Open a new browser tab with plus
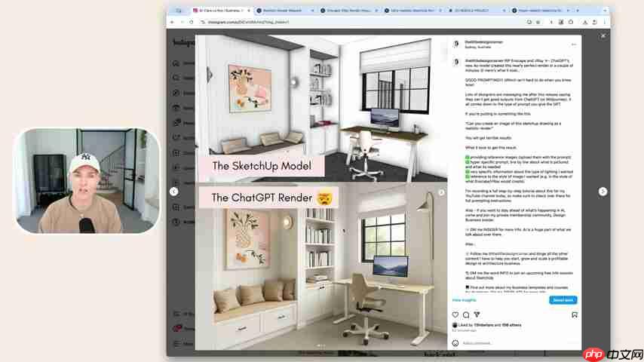 [x=578, y=11]
